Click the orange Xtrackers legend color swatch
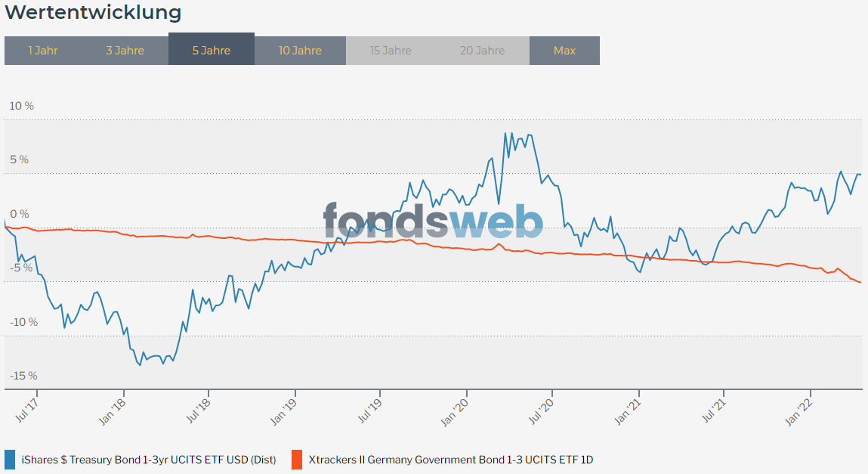Viewport: 868px width, 474px height. pyautogui.click(x=297, y=460)
